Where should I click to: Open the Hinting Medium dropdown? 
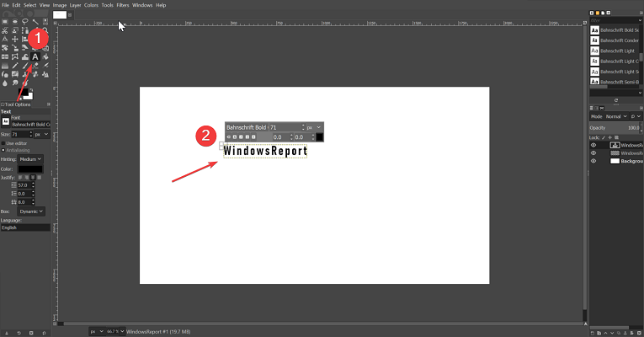point(30,159)
